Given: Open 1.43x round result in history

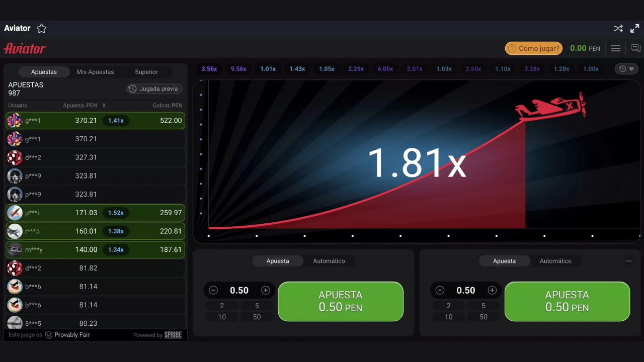Looking at the screenshot, I should coord(297,69).
